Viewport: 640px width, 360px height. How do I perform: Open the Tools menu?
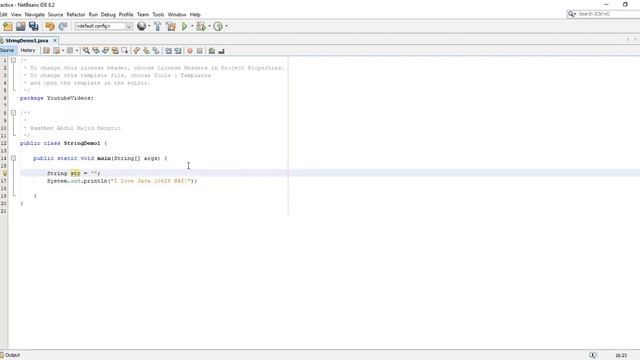point(158,14)
